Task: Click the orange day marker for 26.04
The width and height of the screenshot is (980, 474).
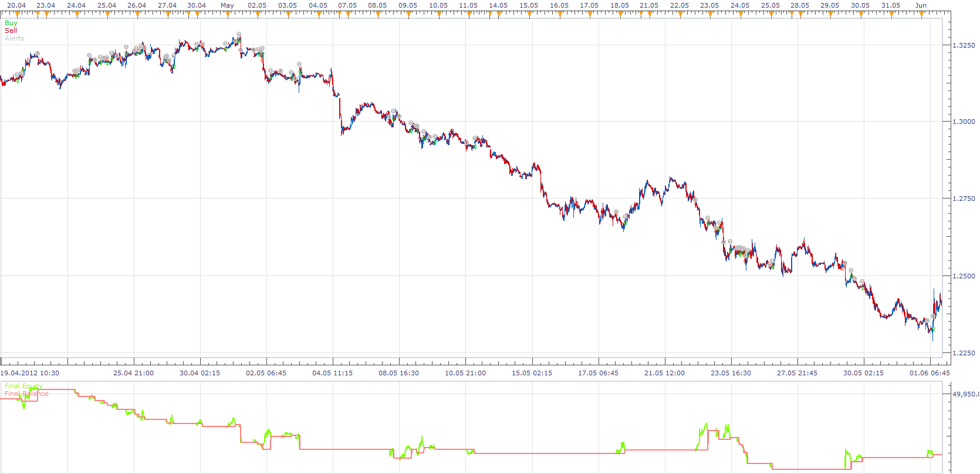Action: point(137,14)
